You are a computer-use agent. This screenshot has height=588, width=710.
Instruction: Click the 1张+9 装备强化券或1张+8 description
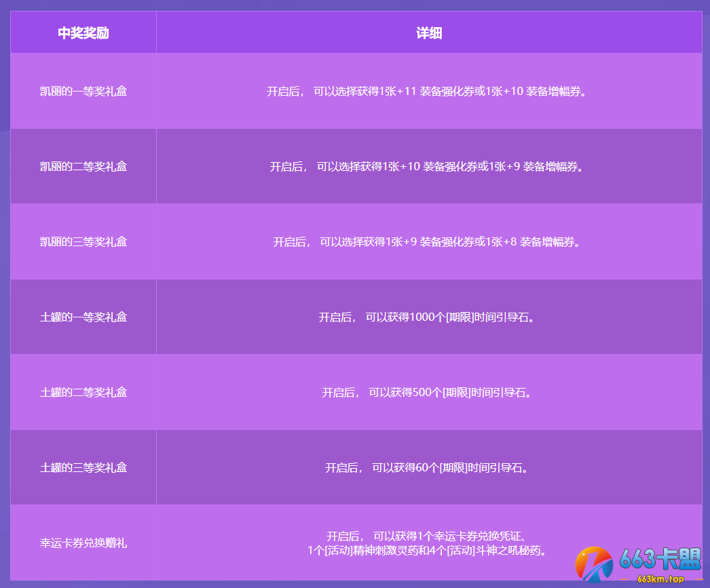pyautogui.click(x=426, y=242)
